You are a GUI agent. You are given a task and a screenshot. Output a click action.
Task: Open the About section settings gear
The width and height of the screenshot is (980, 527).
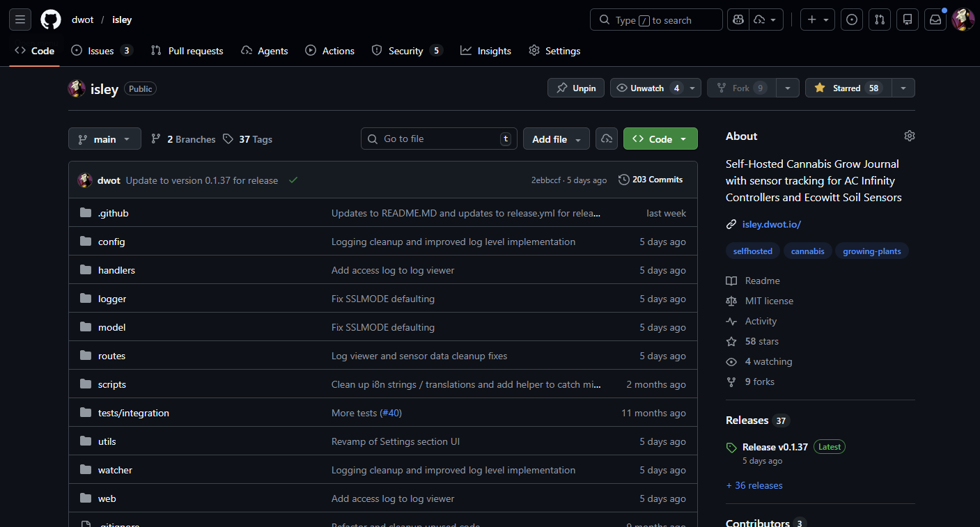(x=909, y=136)
